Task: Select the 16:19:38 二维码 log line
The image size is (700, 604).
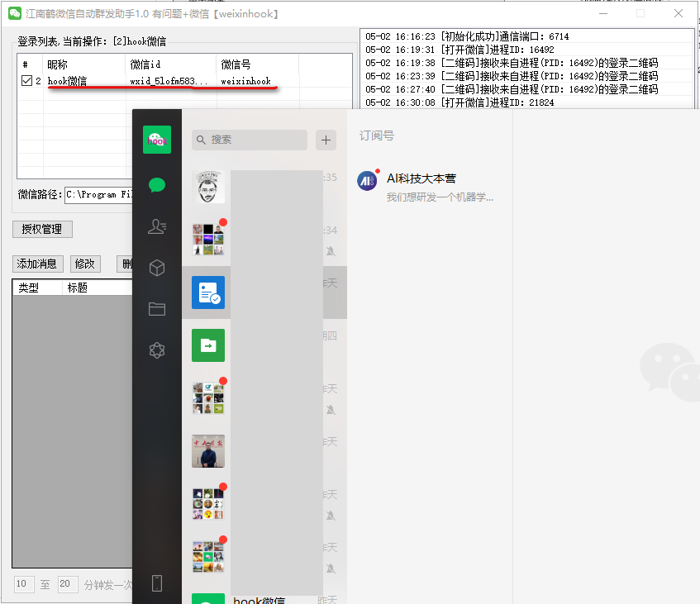Action: 512,63
